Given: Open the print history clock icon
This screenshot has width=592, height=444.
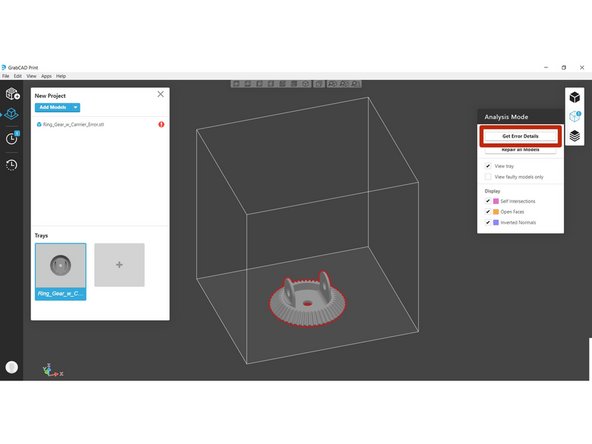Looking at the screenshot, I should pyautogui.click(x=11, y=165).
